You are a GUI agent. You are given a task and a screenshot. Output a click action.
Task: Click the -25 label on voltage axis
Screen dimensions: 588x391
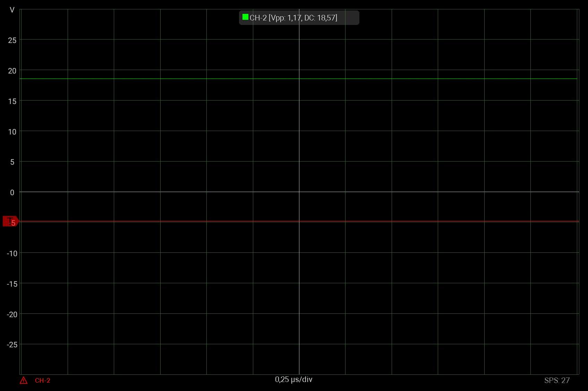[12, 345]
